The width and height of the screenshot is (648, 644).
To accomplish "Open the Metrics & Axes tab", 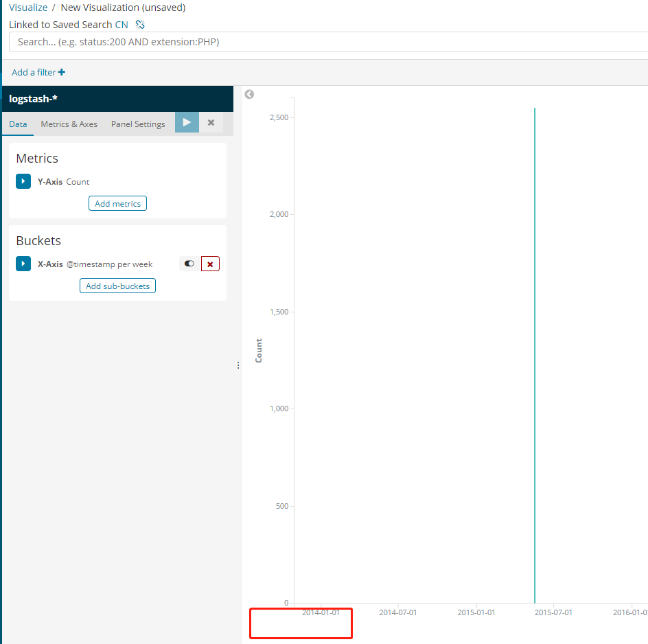I will [69, 124].
